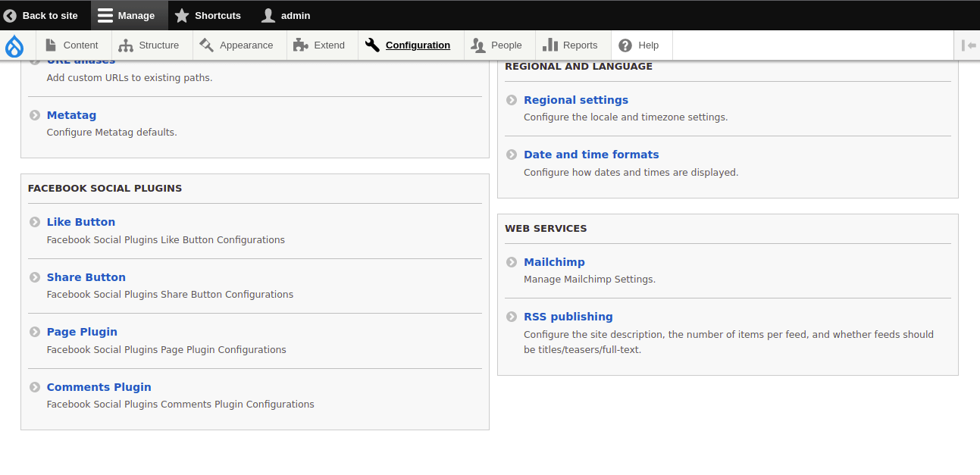Expand the chevron beside Mailchimp
980x475 pixels.
[x=512, y=261]
